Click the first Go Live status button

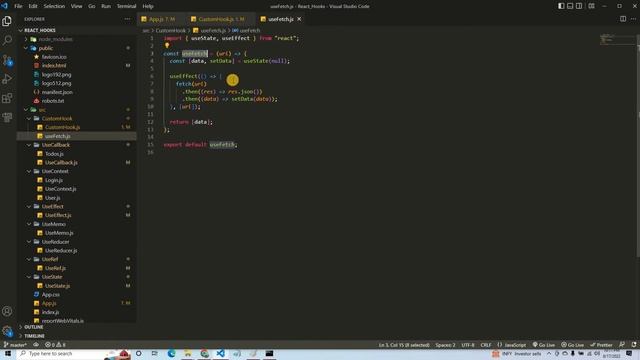(544, 345)
